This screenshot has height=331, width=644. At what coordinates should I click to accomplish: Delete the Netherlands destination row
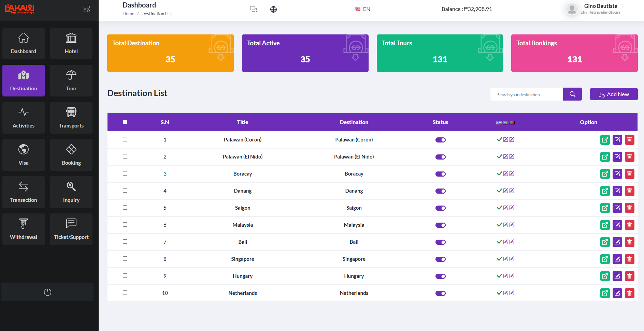(x=629, y=293)
